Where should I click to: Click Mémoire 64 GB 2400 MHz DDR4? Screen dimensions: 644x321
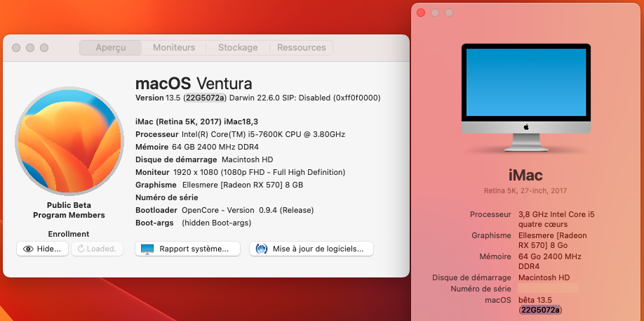197,147
